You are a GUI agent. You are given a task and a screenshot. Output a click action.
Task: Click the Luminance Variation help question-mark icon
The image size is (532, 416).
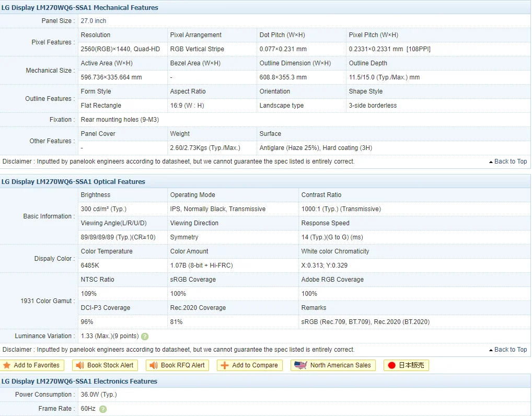point(145,336)
